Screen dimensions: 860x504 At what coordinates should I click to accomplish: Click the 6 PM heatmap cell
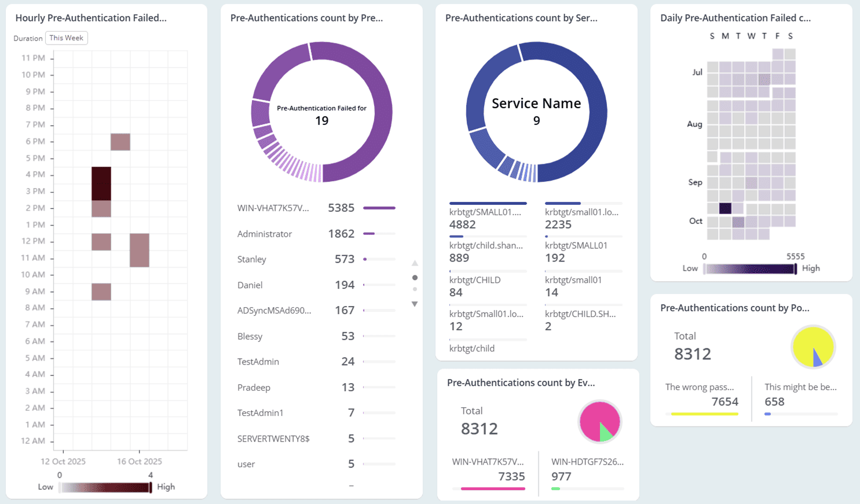120,142
